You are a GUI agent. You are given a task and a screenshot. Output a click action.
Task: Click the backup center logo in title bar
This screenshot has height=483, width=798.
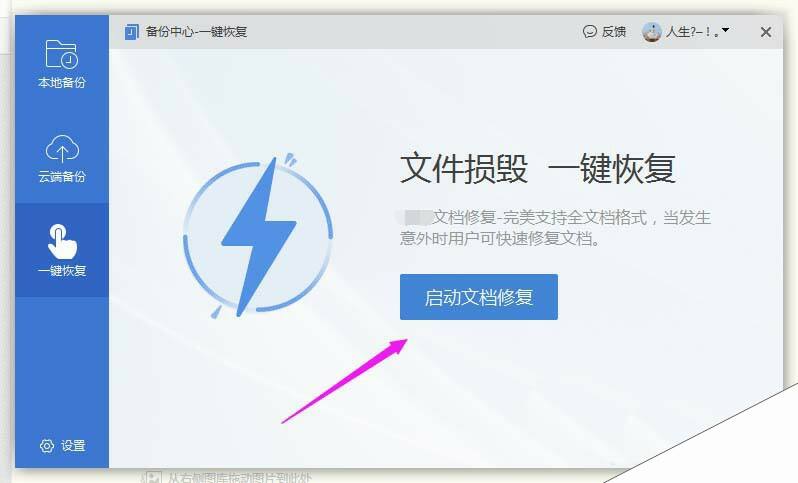131,32
